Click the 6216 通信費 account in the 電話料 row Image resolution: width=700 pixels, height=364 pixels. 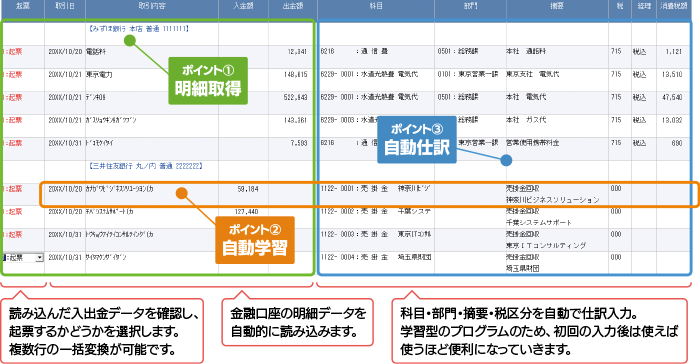point(354,52)
